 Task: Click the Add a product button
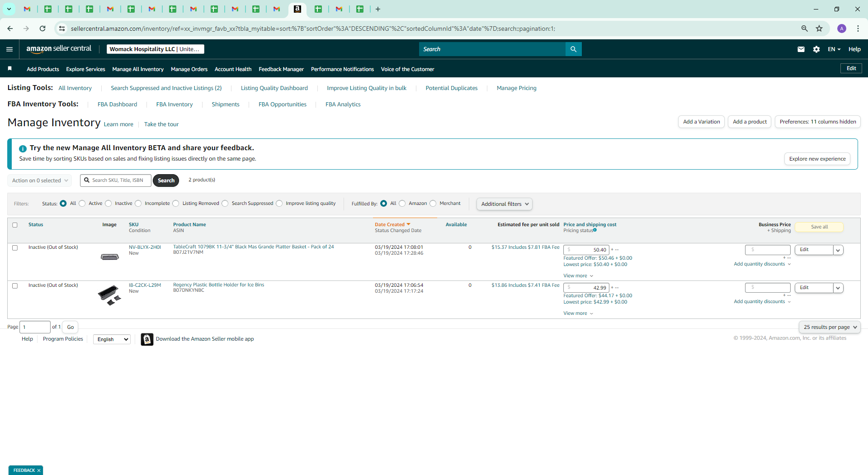coord(750,122)
